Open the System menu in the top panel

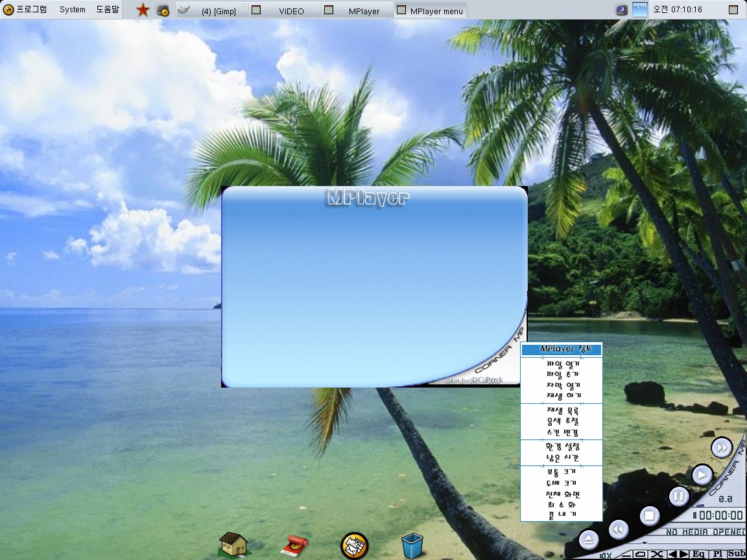(72, 10)
